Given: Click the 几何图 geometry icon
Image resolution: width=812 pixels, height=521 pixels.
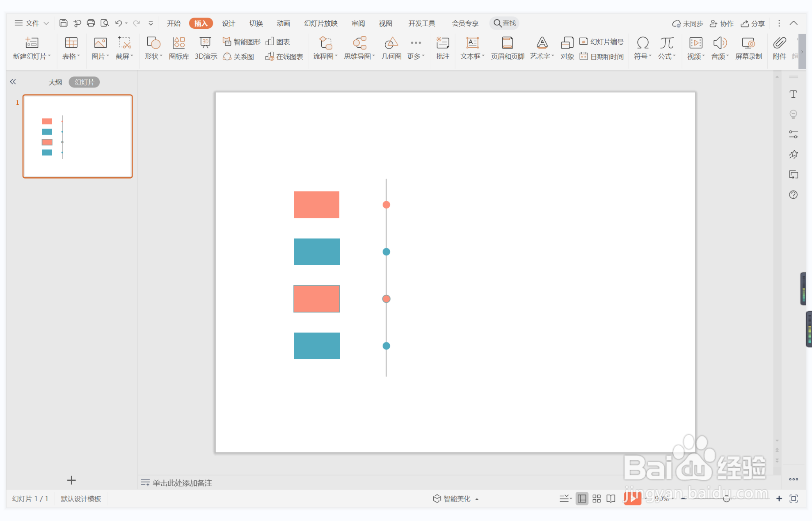Looking at the screenshot, I should (x=391, y=48).
